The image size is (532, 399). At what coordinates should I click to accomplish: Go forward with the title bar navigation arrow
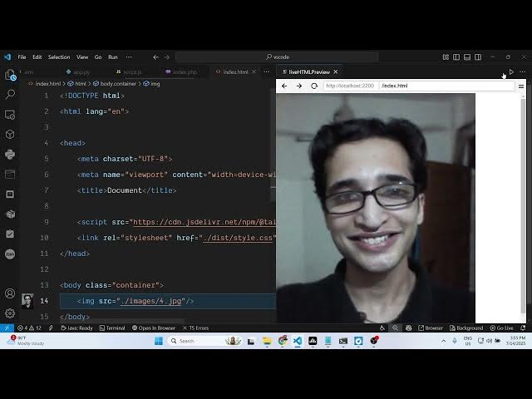[x=167, y=57]
